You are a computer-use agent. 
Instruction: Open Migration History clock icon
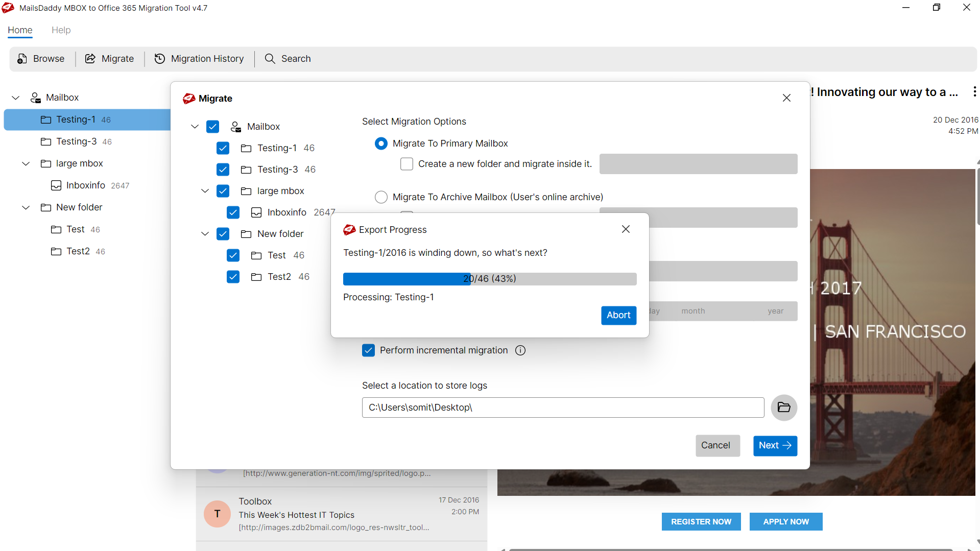tap(160, 59)
